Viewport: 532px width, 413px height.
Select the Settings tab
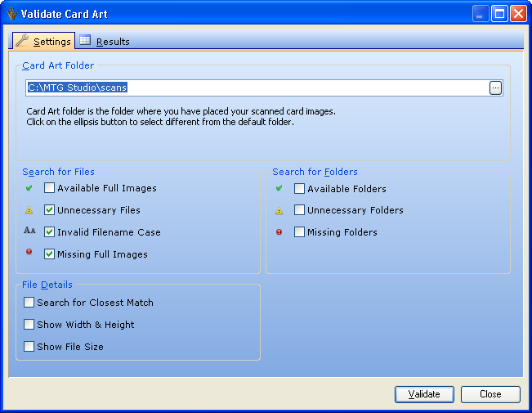click(x=44, y=41)
